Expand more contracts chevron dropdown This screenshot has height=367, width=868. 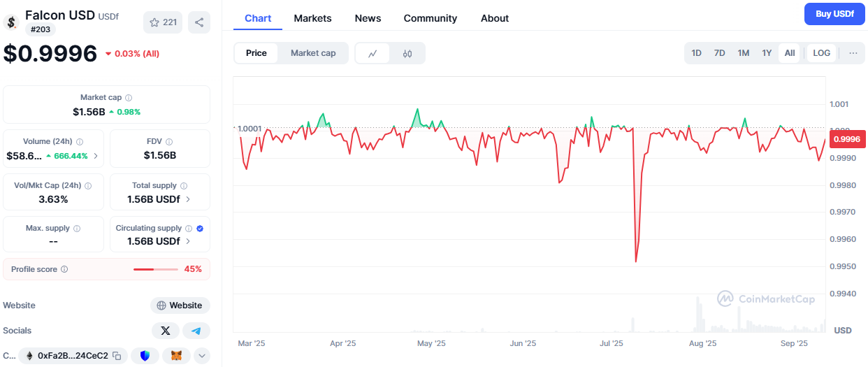click(x=202, y=356)
